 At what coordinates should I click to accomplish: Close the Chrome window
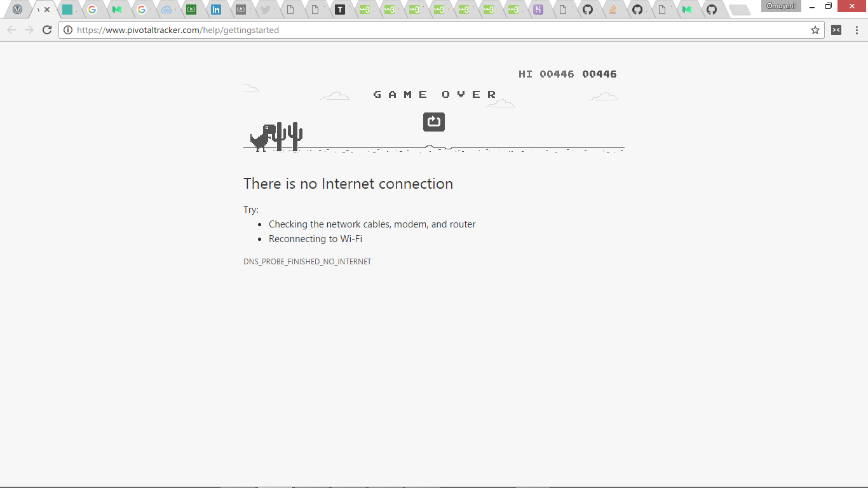coord(852,6)
